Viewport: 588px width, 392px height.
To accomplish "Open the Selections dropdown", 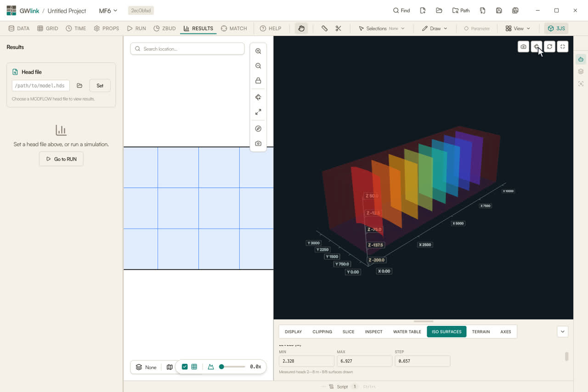I will [382, 28].
